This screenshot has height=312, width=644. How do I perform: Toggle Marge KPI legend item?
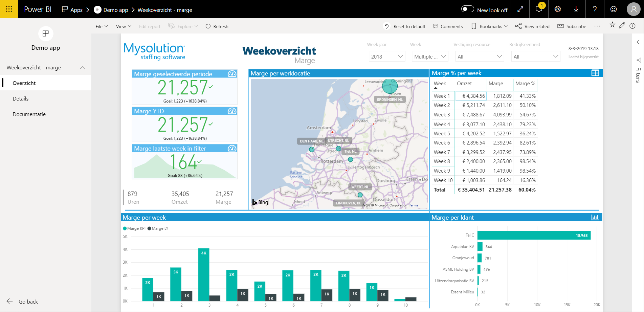[x=134, y=228]
